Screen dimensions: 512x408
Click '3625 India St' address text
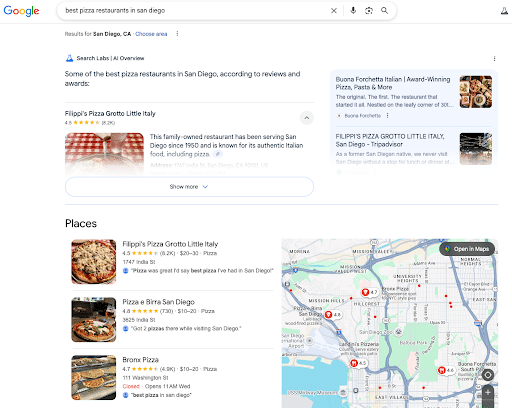(x=139, y=320)
